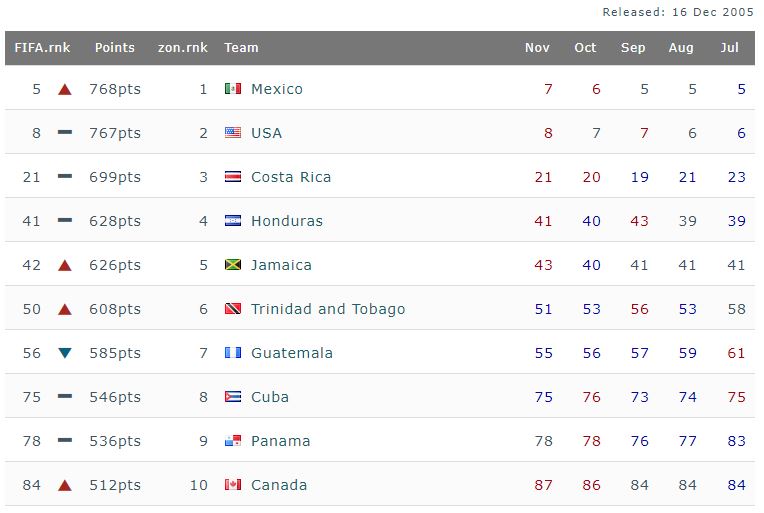The width and height of the screenshot is (764, 513).
Task: Sort table by FIFA.rnk column header
Action: tap(42, 47)
